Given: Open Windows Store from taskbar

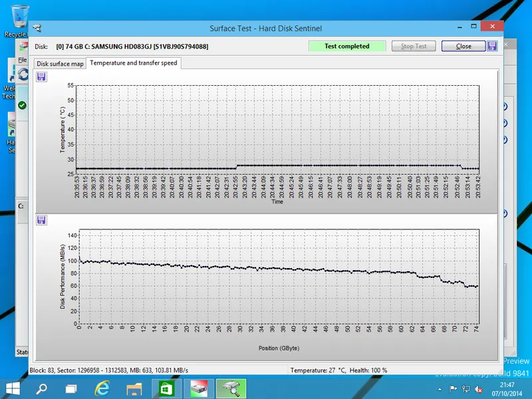Looking at the screenshot, I should (166, 388).
